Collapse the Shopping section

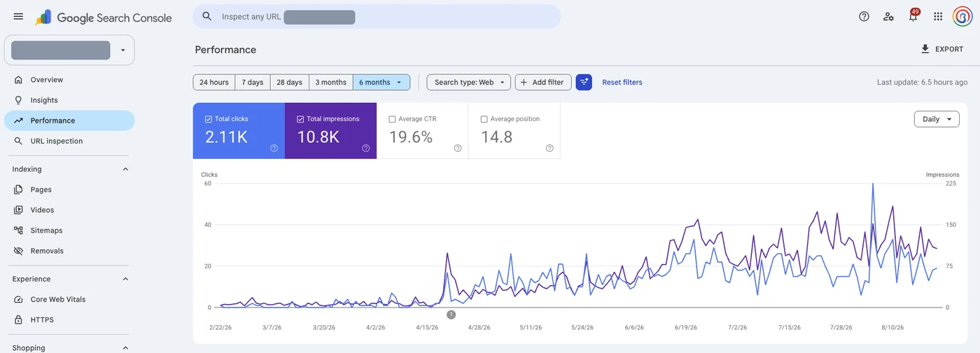tap(126, 347)
